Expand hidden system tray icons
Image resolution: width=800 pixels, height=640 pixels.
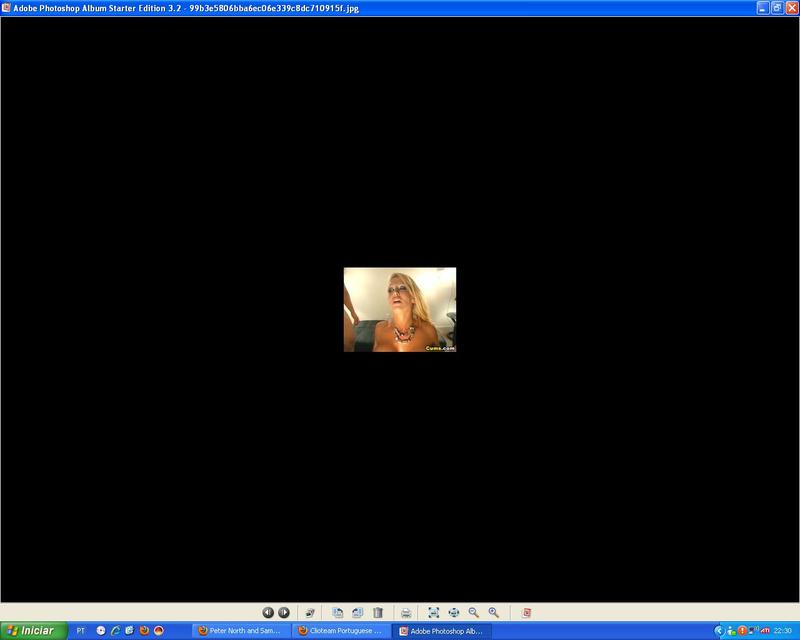coord(719,631)
